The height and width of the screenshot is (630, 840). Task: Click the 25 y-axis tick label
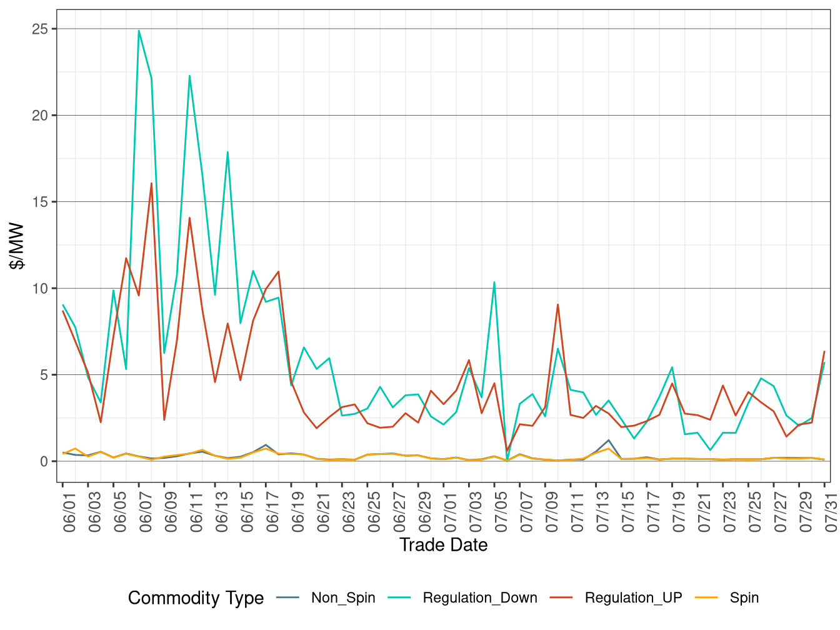tap(40, 29)
